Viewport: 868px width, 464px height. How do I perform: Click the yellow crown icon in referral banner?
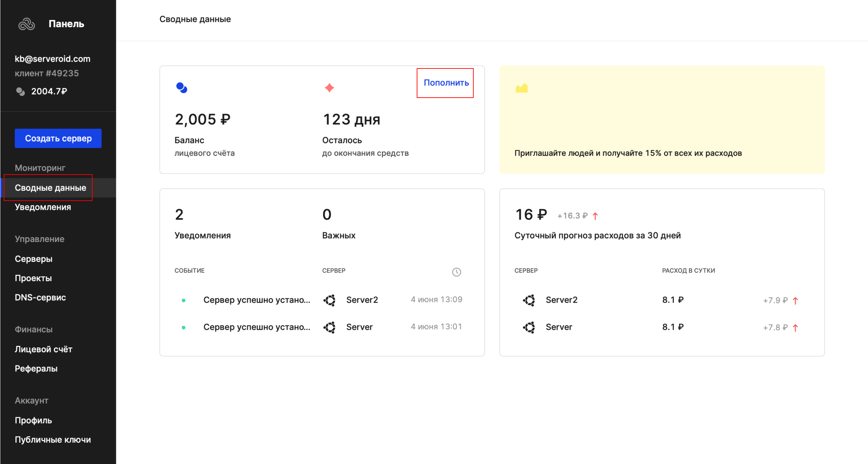pyautogui.click(x=521, y=88)
